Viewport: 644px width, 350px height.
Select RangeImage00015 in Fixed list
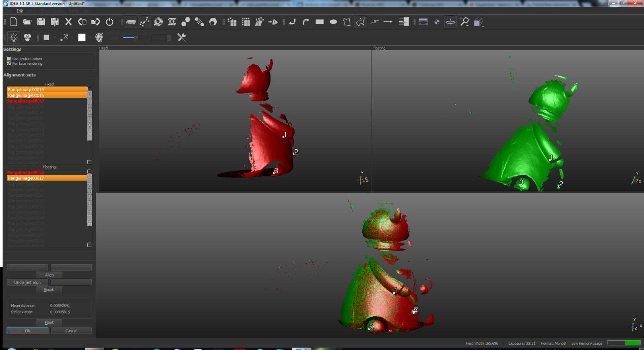[x=47, y=90]
